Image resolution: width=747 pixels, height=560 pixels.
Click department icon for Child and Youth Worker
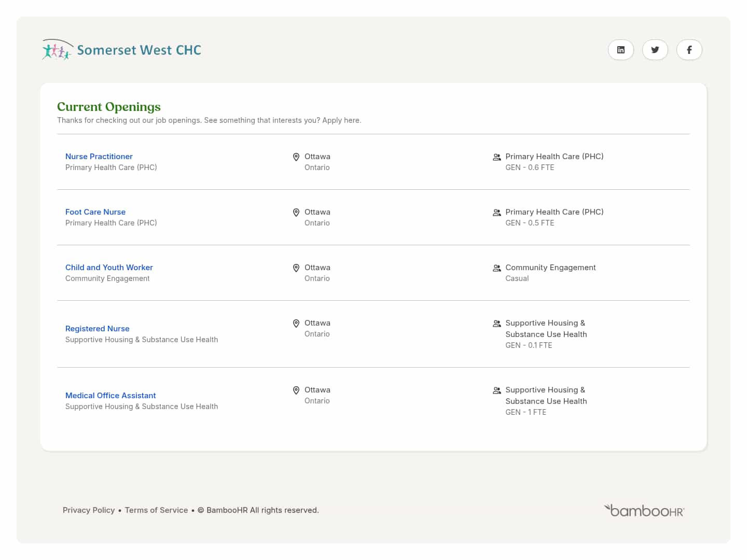click(x=496, y=268)
